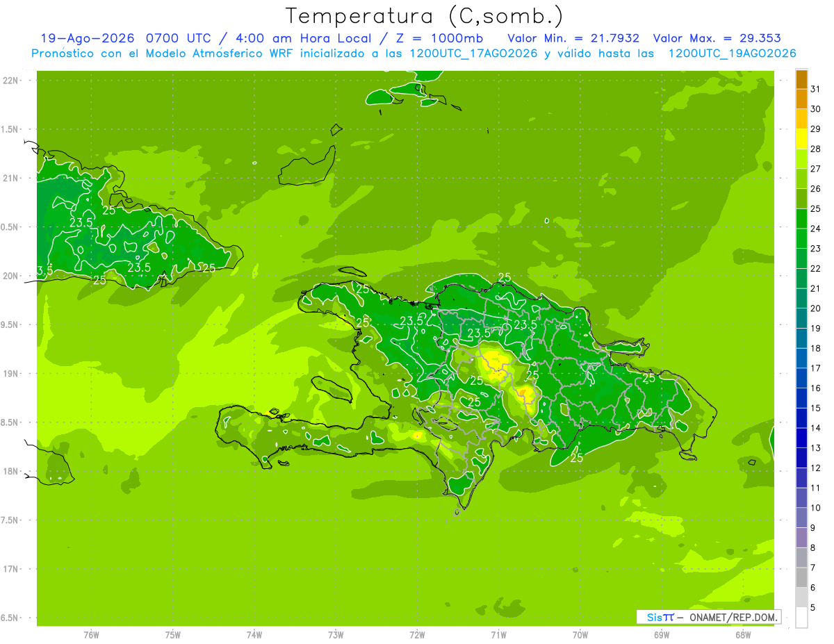
Task: Click the "18N" latitude axis label
Action: pyautogui.click(x=11, y=471)
